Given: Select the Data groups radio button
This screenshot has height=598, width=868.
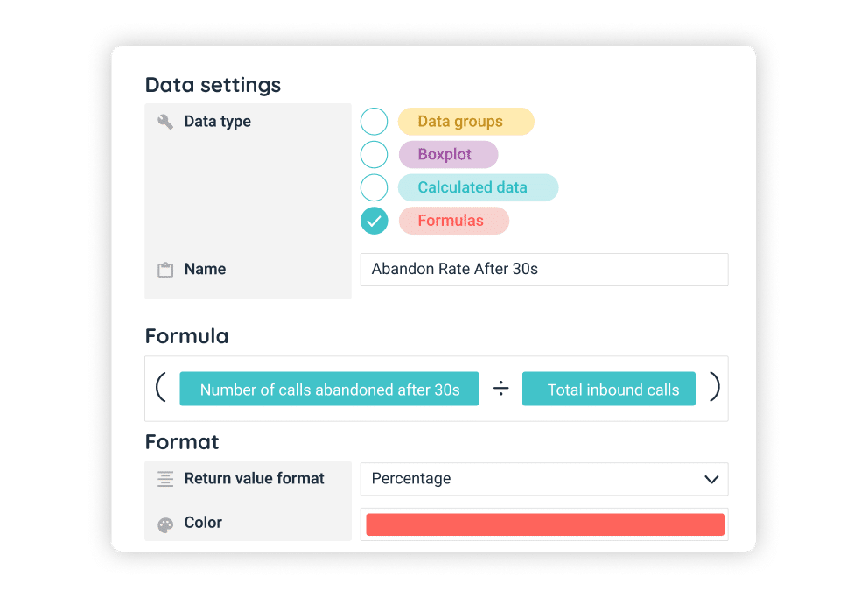Looking at the screenshot, I should click(x=374, y=122).
